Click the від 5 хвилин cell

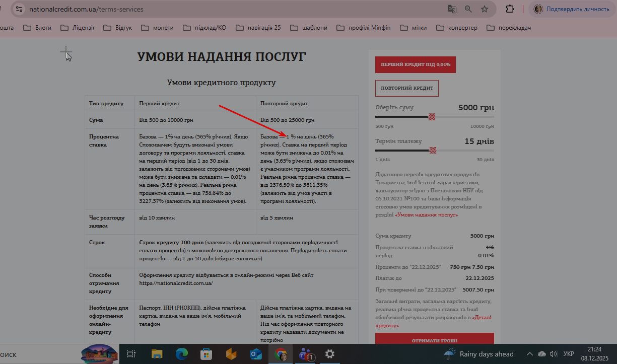[307, 222]
